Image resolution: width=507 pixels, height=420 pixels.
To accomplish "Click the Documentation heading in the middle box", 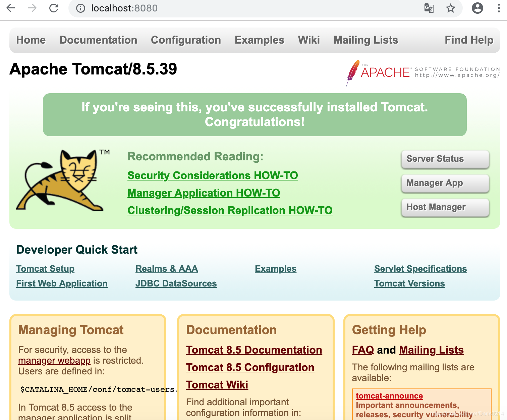I will 231,330.
